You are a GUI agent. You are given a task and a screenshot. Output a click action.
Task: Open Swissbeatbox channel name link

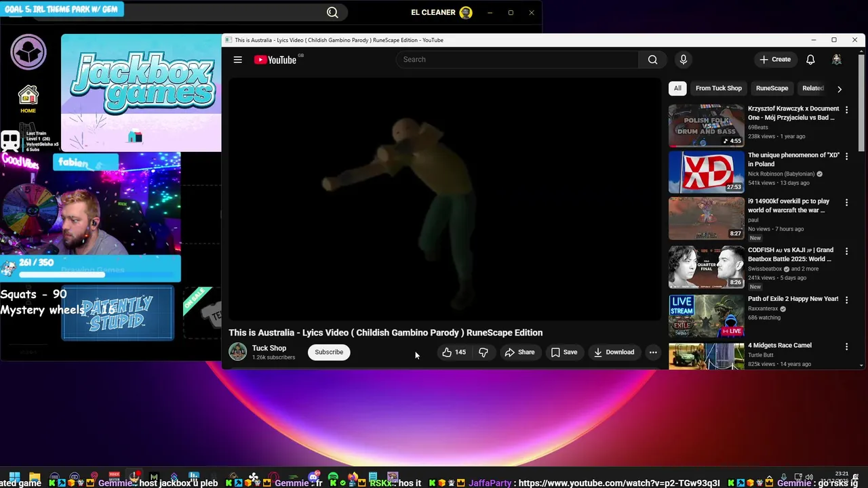tap(765, 269)
